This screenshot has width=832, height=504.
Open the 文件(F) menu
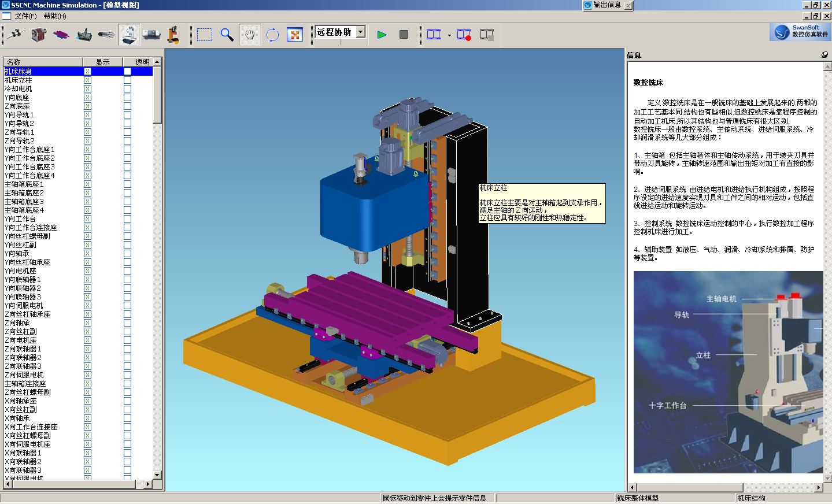[25, 16]
